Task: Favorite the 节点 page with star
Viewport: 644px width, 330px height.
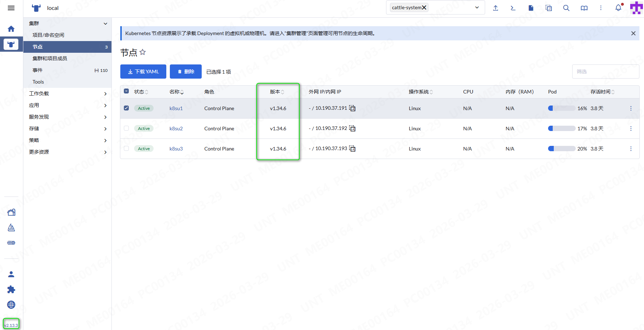Action: 143,52
